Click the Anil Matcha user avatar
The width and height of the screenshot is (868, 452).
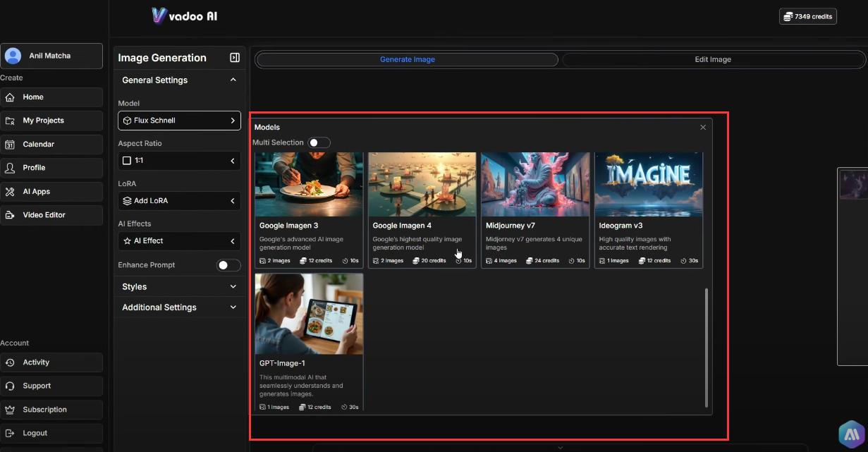pos(13,56)
